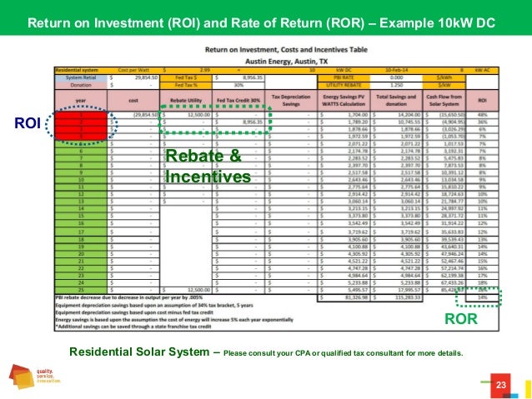The image size is (532, 399).
Task: Click the 'PBI RATE' label cell
Action: coord(344,77)
